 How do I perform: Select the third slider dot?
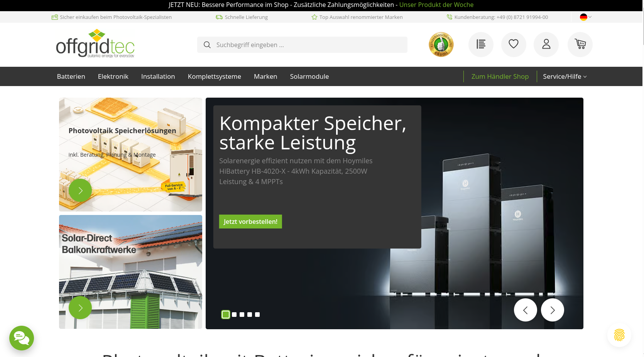coord(242,315)
